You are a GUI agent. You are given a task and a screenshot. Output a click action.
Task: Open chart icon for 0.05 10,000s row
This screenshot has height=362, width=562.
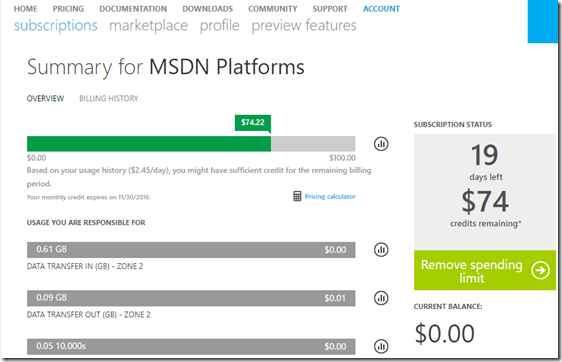point(381,346)
